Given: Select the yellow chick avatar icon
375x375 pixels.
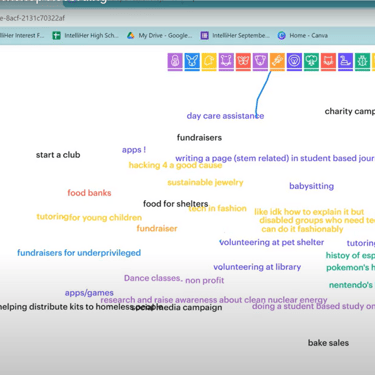Looking at the screenshot, I should point(209,62).
